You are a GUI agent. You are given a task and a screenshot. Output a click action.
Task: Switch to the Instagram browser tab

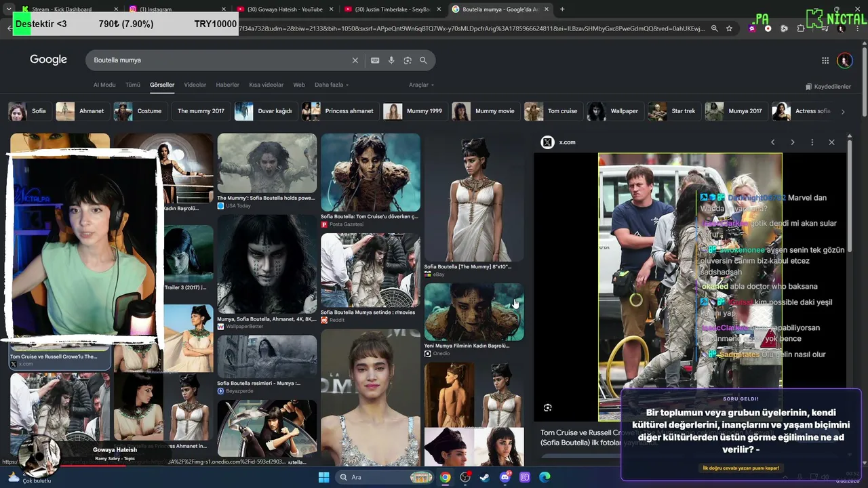pos(176,9)
